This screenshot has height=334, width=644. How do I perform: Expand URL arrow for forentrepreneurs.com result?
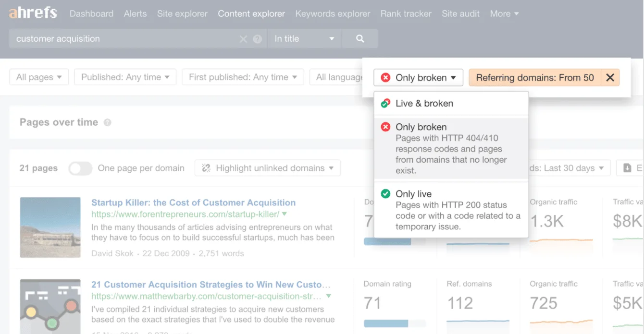click(x=285, y=214)
